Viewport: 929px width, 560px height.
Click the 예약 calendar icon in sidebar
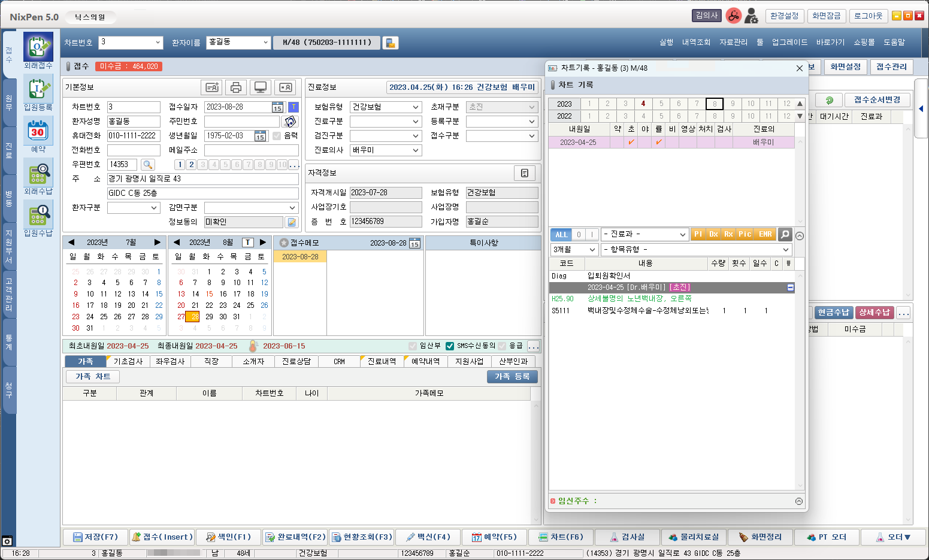point(38,131)
